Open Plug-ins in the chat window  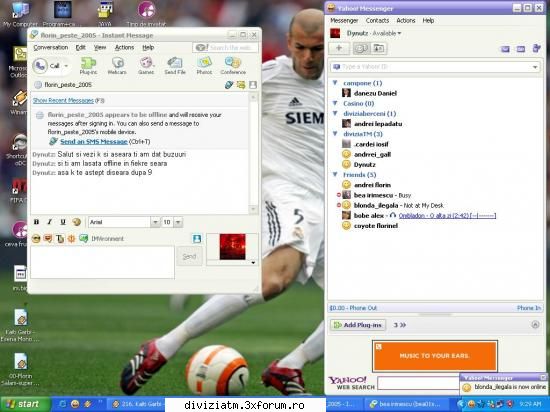88,66
